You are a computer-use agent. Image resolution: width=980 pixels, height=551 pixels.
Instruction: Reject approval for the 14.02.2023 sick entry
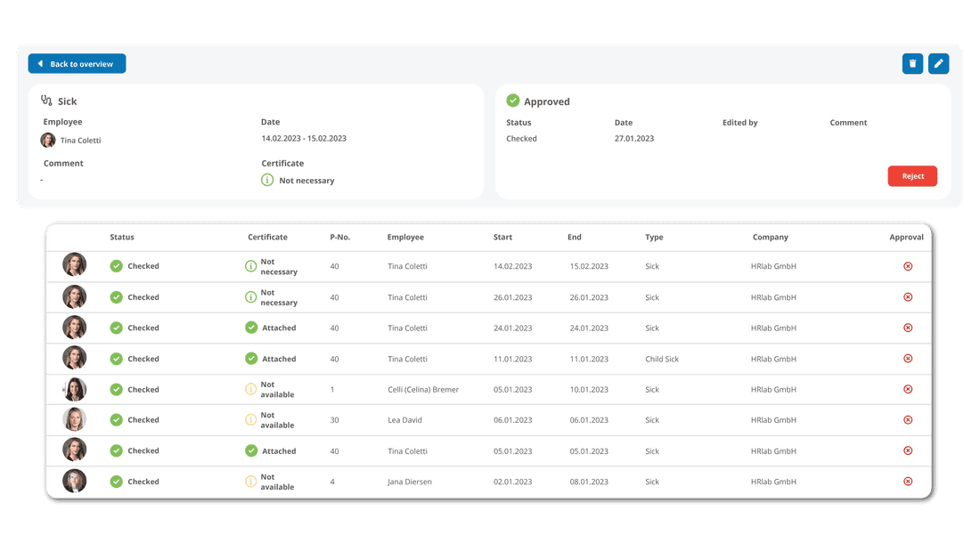[x=908, y=266]
